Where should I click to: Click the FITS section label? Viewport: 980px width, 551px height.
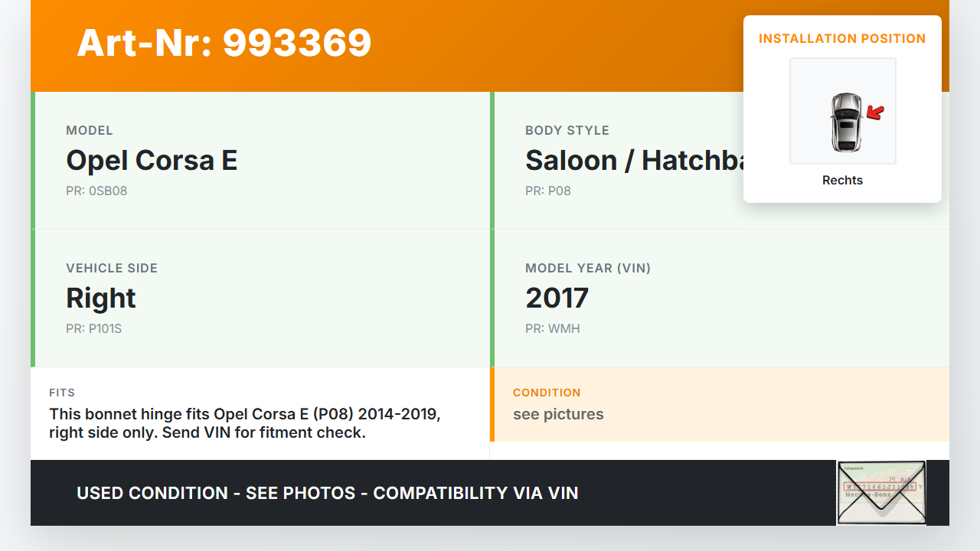(62, 393)
